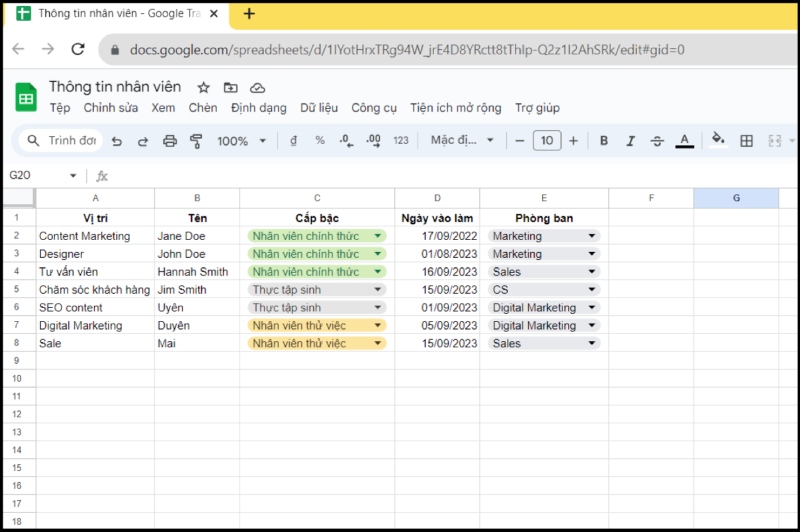Open the Dữ liệu menu
800x532 pixels.
point(319,108)
